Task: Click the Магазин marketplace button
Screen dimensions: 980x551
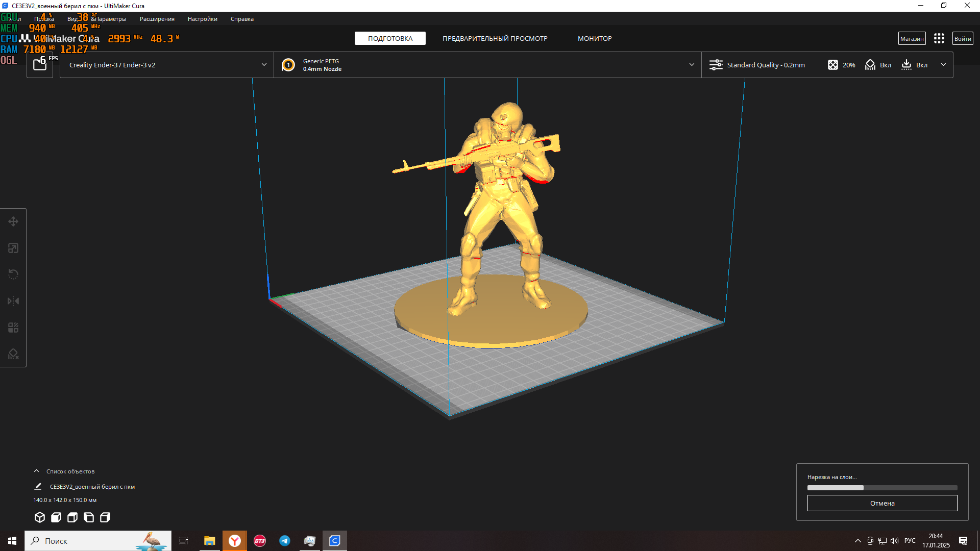Action: (x=912, y=38)
